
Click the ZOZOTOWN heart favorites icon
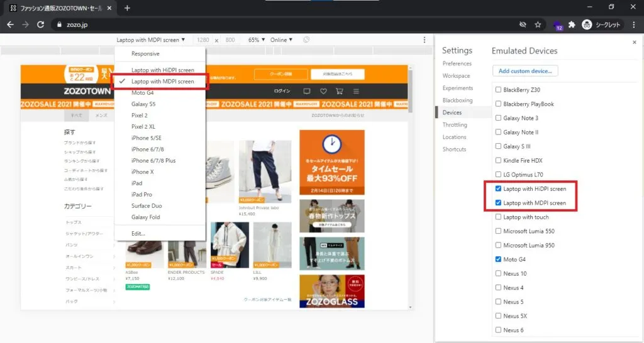[x=323, y=91]
